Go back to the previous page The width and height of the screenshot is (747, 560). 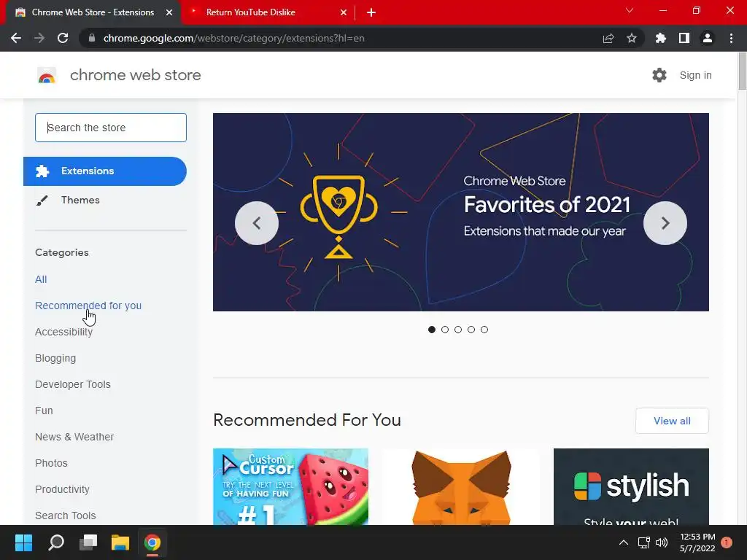point(16,38)
